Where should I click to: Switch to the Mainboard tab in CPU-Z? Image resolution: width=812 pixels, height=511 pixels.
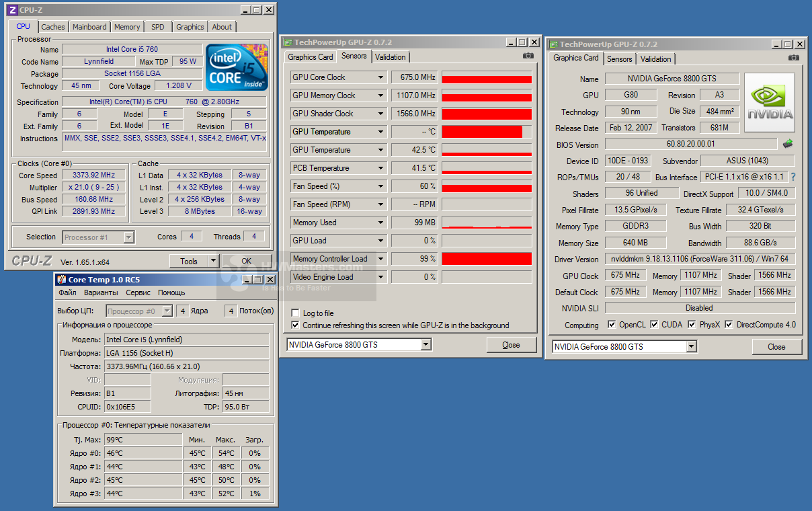point(89,27)
